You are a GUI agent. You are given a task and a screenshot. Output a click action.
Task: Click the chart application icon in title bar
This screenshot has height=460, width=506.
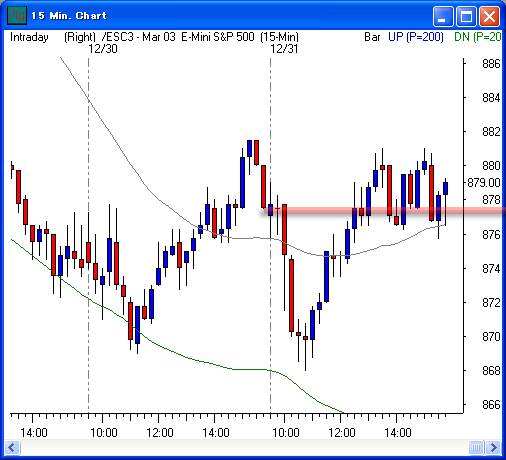click(x=17, y=16)
